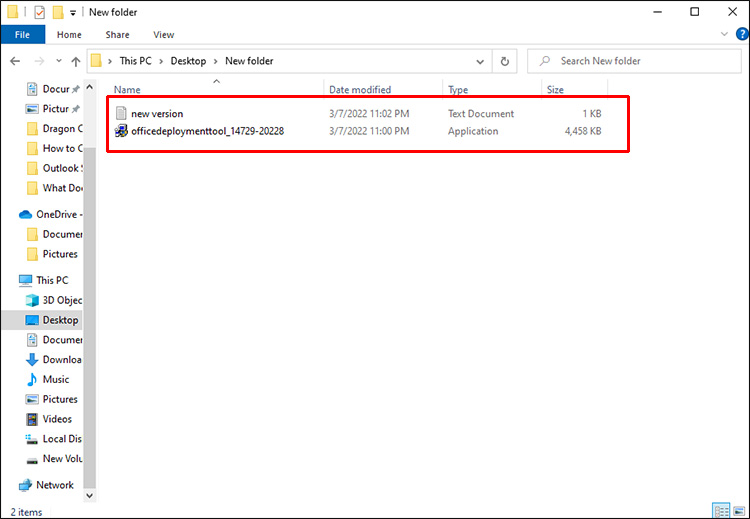
Task: Expand chevron after Desktop breadcrumb
Action: pyautogui.click(x=216, y=61)
